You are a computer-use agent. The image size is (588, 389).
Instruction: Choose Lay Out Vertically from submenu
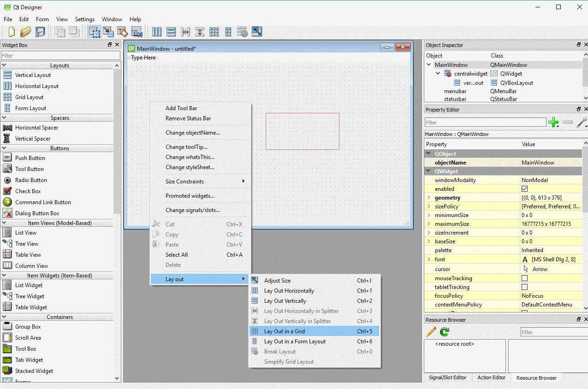pyautogui.click(x=314, y=301)
